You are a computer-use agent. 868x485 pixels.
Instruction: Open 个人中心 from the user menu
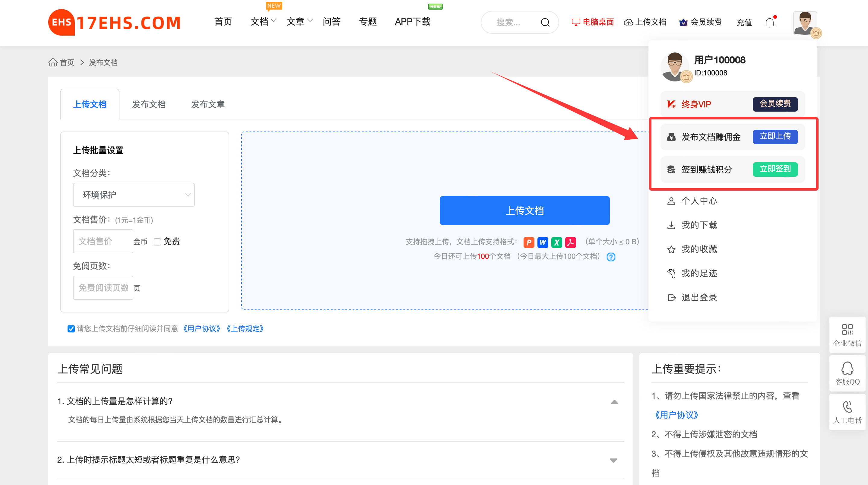point(700,201)
